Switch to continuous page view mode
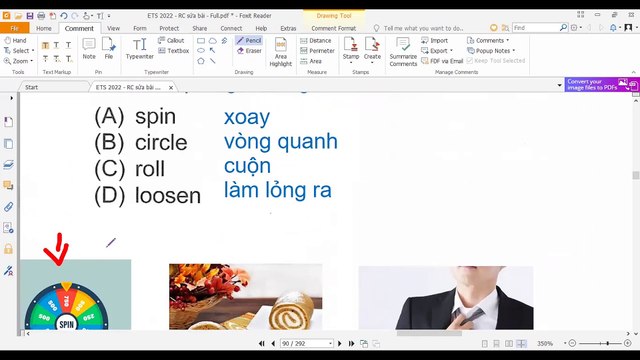The height and width of the screenshot is (360, 640). click(x=496, y=344)
